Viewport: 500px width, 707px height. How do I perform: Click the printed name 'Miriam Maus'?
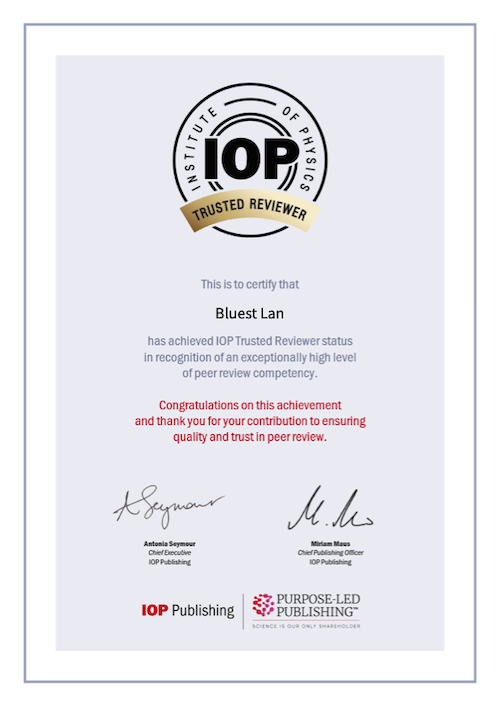click(x=330, y=544)
